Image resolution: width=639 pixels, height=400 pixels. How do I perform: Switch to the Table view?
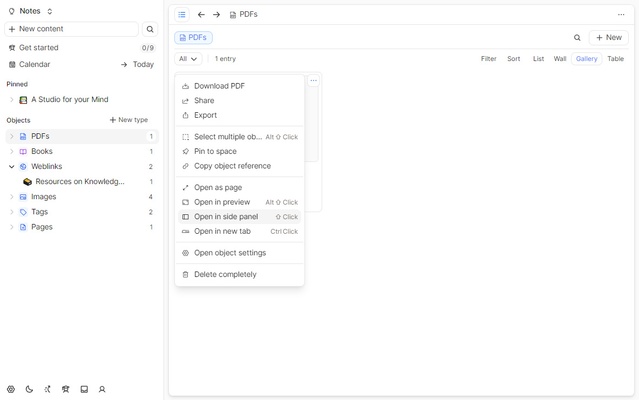pyautogui.click(x=615, y=59)
